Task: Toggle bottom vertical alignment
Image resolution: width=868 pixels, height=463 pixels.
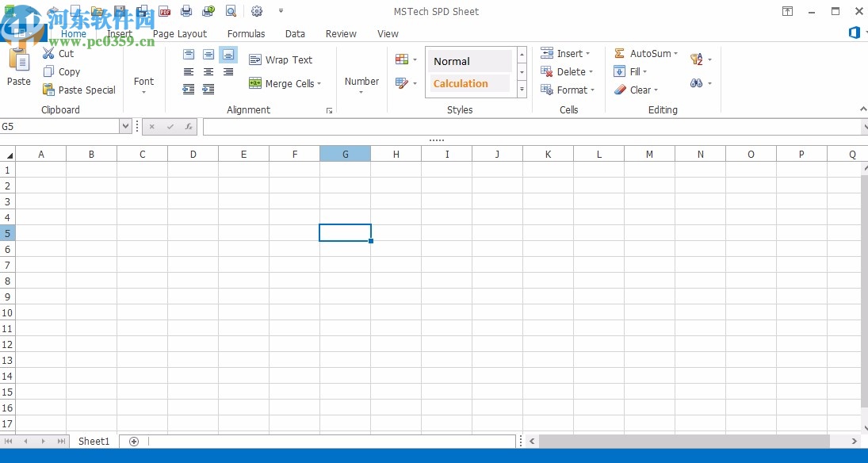Action: click(228, 54)
